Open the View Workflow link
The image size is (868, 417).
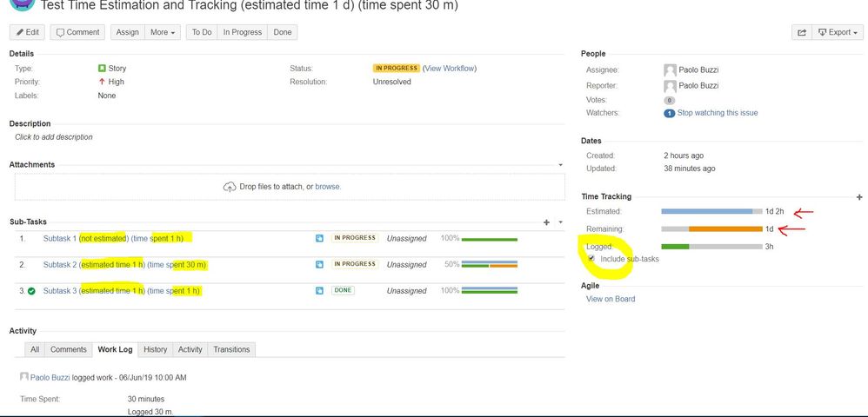pos(450,69)
